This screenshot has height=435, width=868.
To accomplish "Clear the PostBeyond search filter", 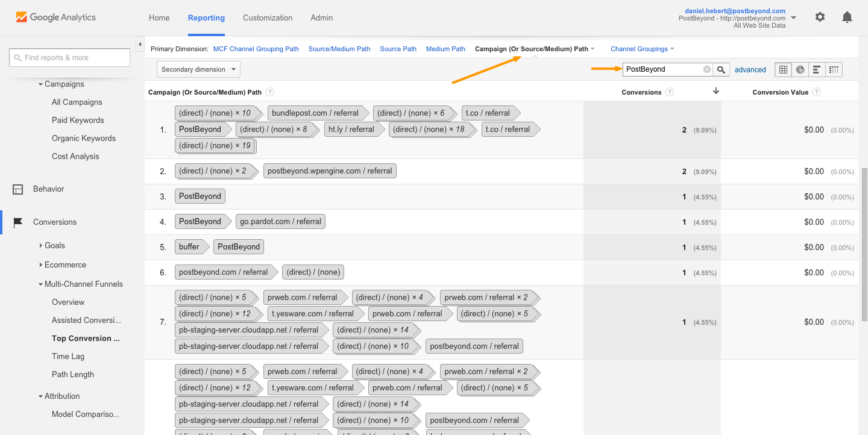I will [706, 69].
